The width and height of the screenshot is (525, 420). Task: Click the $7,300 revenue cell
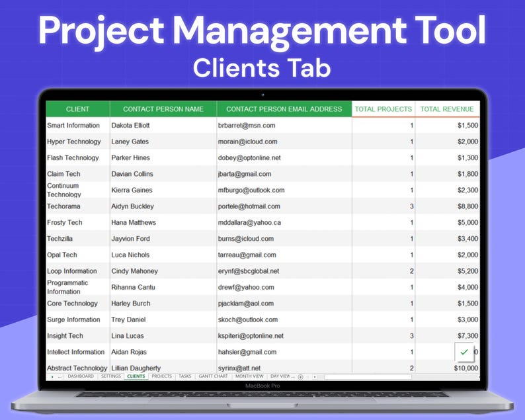[448, 335]
